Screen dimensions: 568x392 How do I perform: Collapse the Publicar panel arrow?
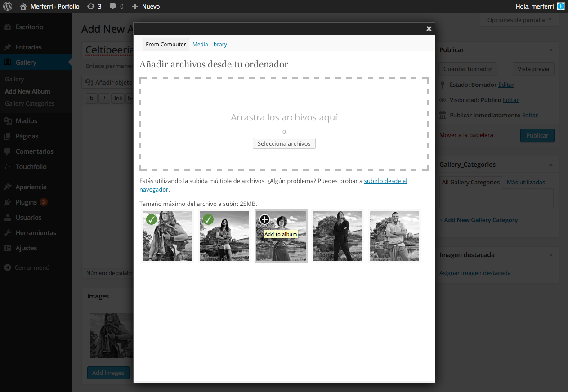click(551, 50)
